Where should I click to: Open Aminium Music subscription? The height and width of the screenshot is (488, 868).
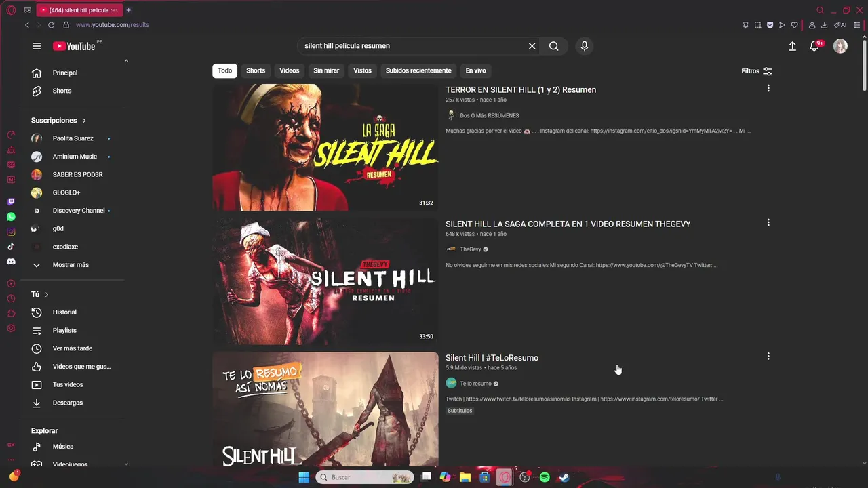73,157
